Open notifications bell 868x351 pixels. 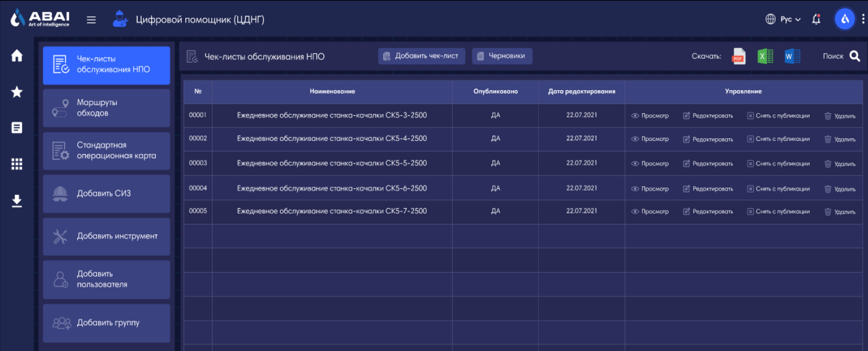[x=816, y=19]
